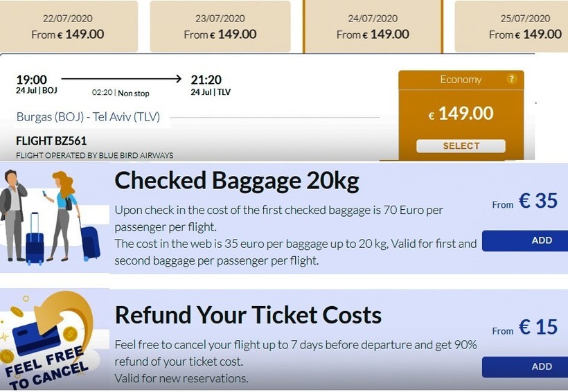Choose the 24/07/2020 date tab
This screenshot has height=392, width=568.
click(373, 26)
